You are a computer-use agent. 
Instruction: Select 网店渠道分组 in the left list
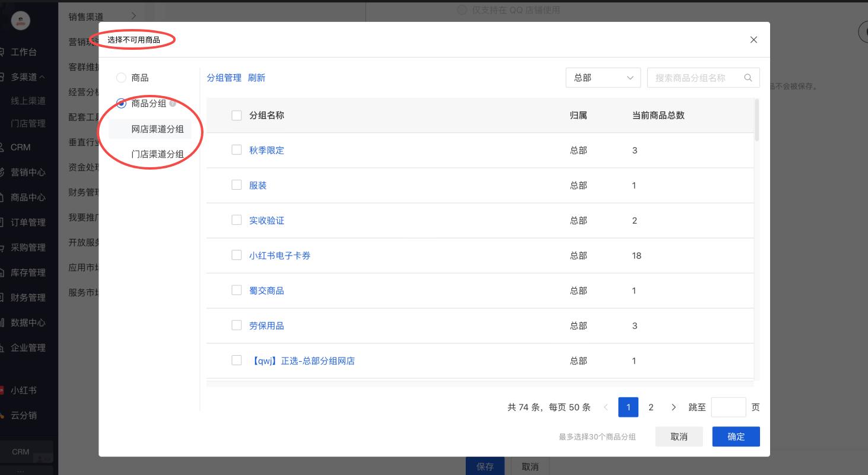tap(157, 129)
